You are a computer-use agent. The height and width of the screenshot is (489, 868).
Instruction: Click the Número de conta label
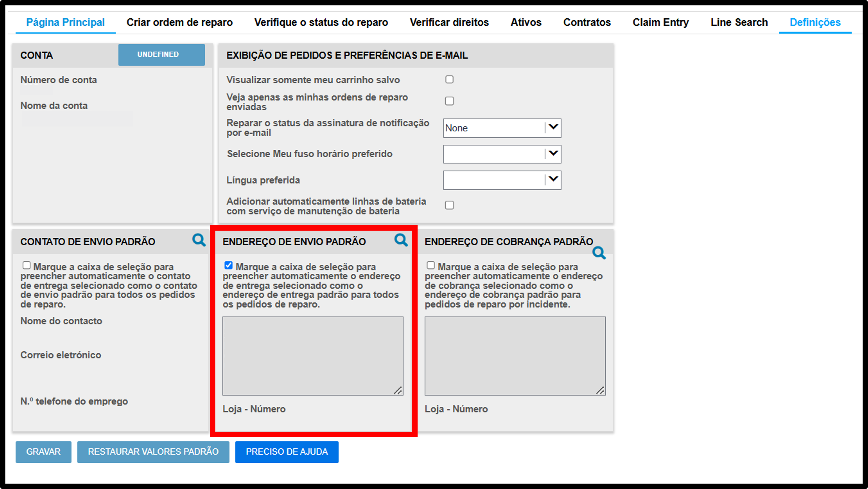59,80
